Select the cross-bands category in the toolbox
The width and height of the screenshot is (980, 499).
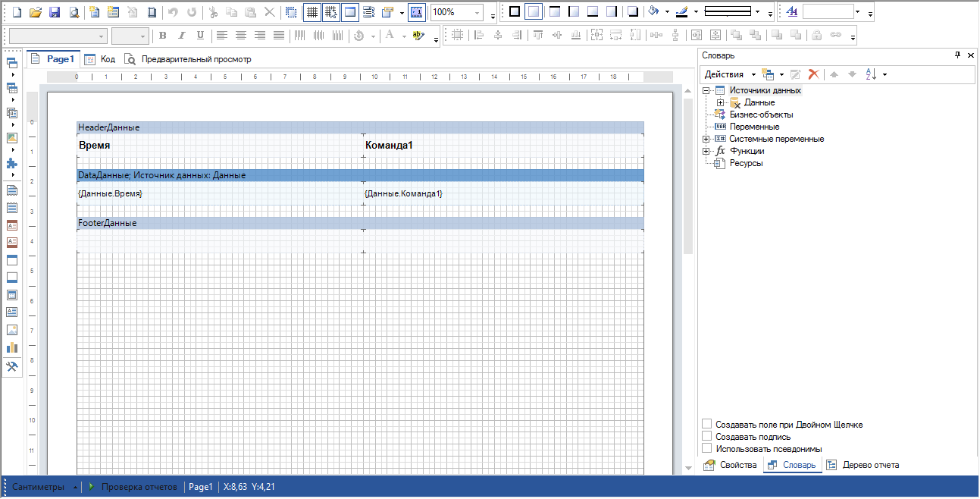point(11,87)
